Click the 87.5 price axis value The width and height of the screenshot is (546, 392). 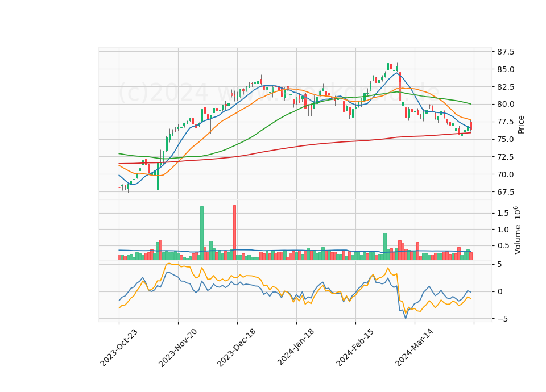pos(505,52)
